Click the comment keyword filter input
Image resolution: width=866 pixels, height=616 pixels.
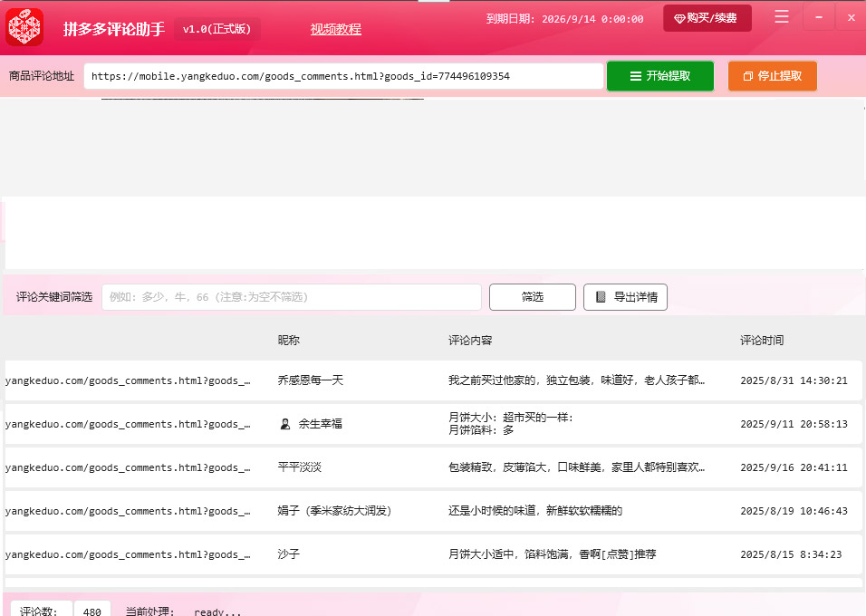[291, 297]
